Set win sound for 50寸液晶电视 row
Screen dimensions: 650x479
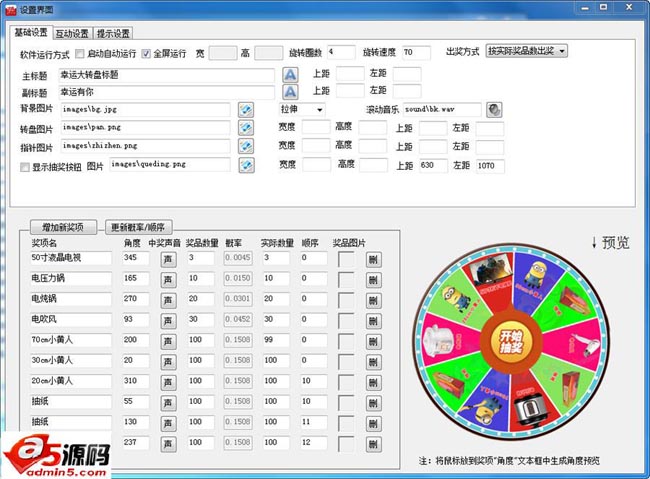(x=168, y=260)
